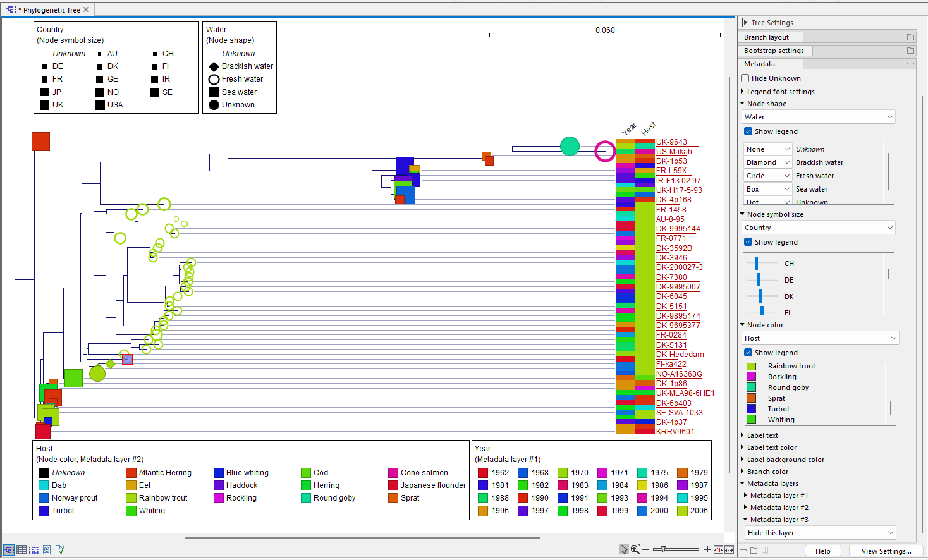The image size is (928, 560).
Task: Toggle Show legend for Node color
Action: [748, 353]
